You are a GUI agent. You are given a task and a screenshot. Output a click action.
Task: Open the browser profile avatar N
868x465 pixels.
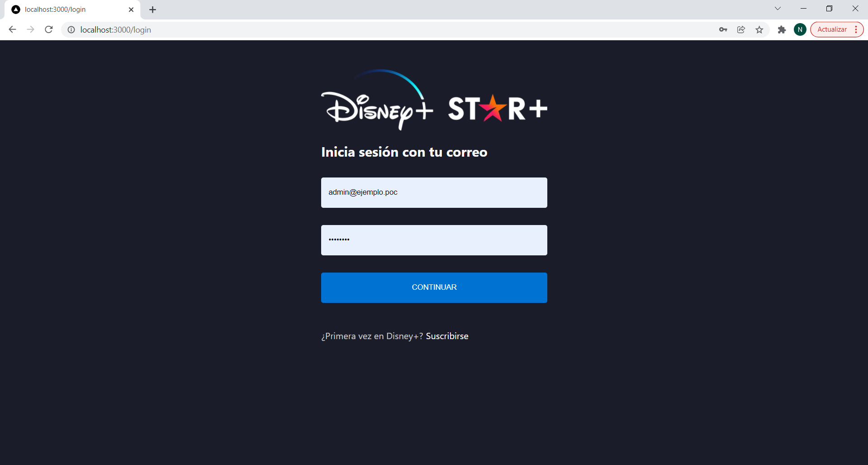800,29
